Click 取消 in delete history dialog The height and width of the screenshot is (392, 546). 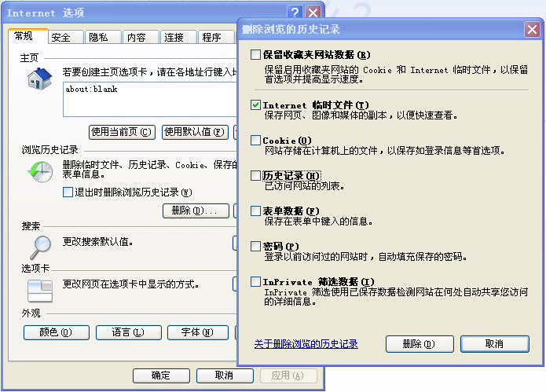(x=494, y=344)
